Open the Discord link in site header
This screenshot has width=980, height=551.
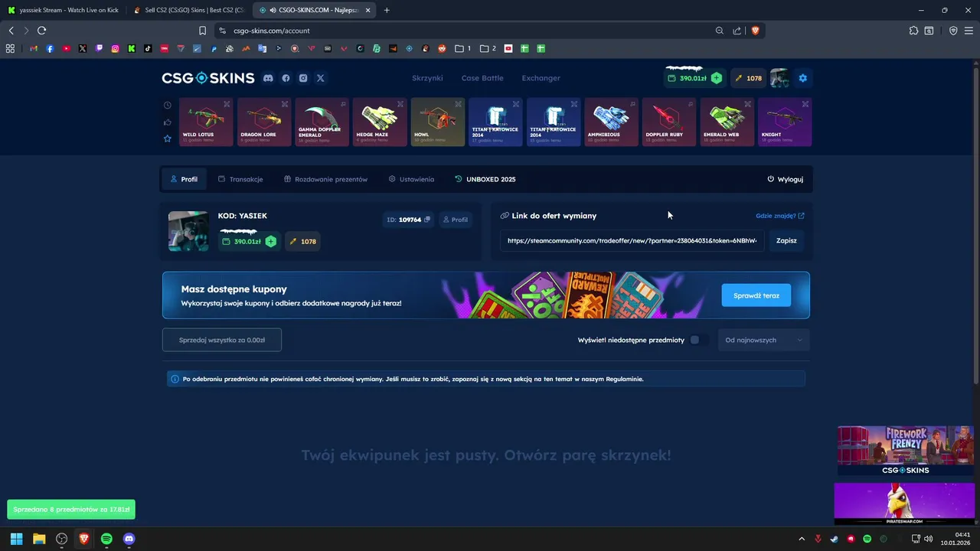coord(268,78)
